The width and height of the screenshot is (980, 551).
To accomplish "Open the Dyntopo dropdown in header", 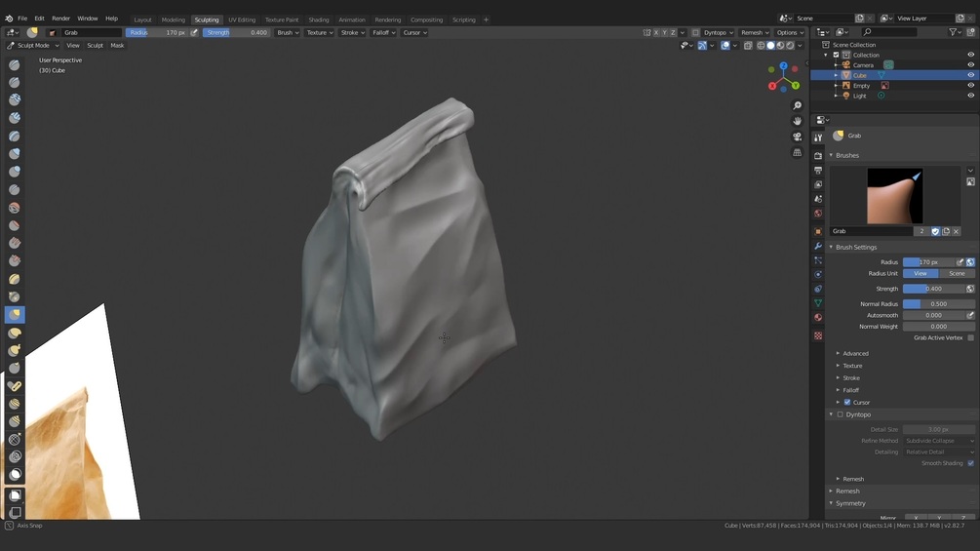I will tap(718, 32).
